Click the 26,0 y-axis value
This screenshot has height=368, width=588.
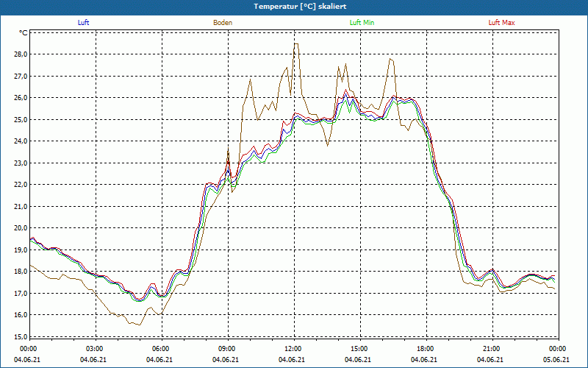coord(21,98)
